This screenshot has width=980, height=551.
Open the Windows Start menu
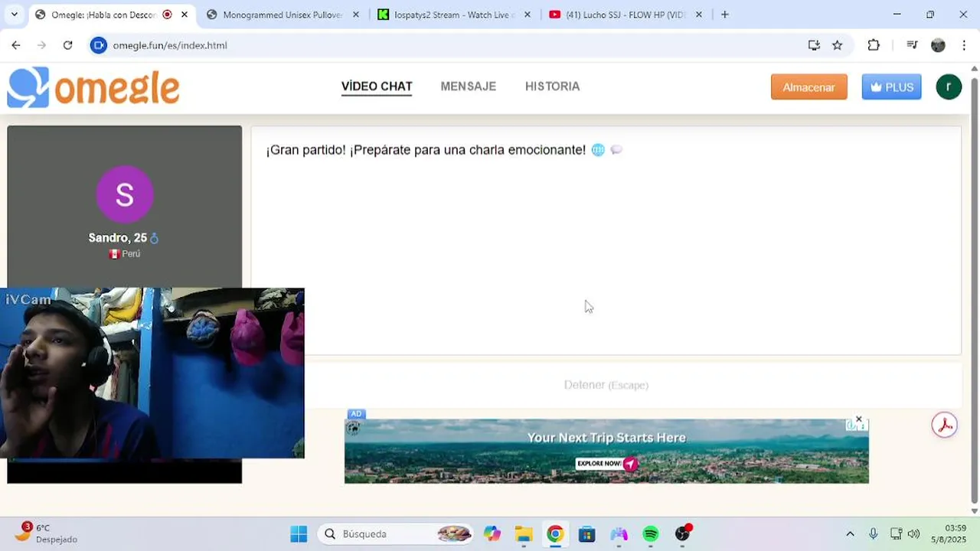(x=299, y=534)
